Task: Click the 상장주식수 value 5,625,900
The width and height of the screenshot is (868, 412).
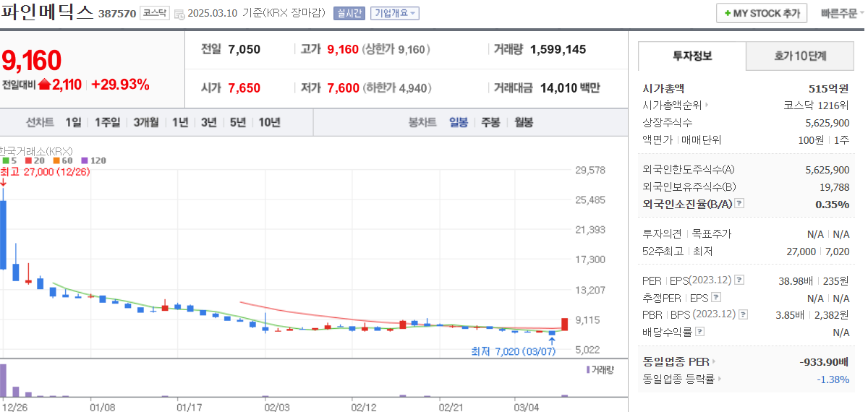Action: [x=827, y=122]
